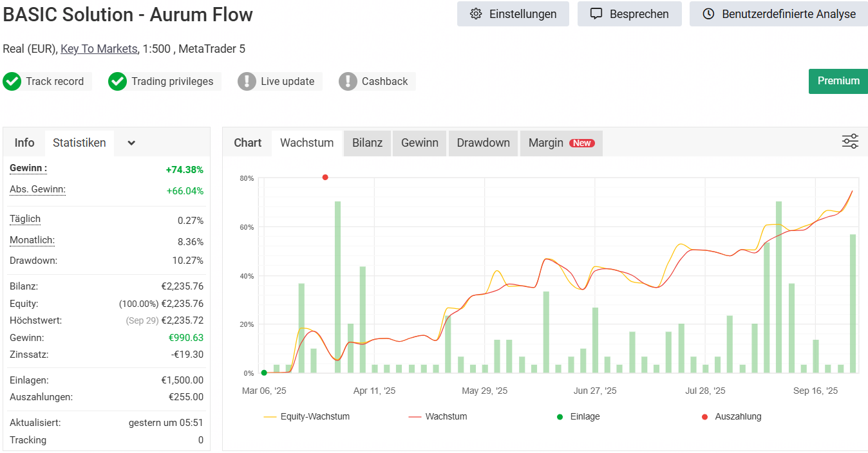This screenshot has width=868, height=453.
Task: Expand the chevron dropdown next to Statistiken
Action: 131,143
